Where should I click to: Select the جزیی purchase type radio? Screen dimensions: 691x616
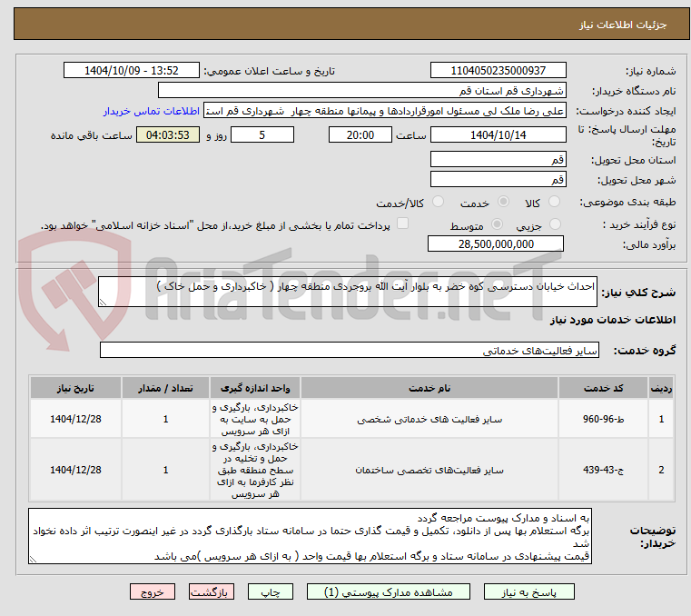tap(555, 224)
